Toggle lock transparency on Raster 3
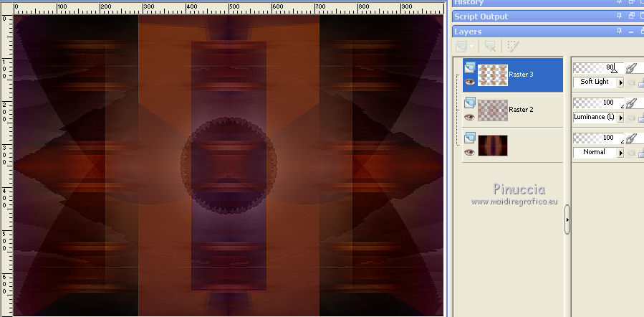644x317 pixels. (640, 83)
